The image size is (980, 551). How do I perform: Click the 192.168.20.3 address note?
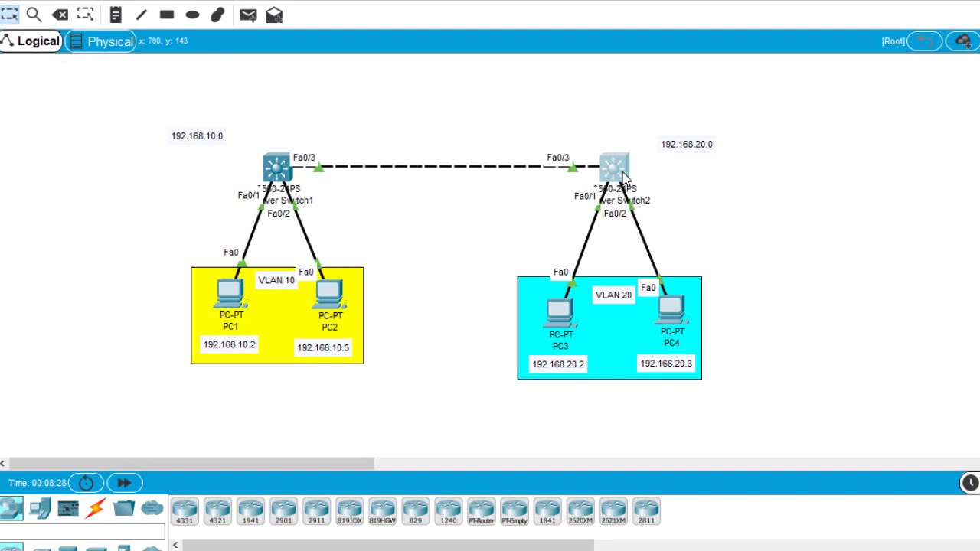click(x=666, y=364)
